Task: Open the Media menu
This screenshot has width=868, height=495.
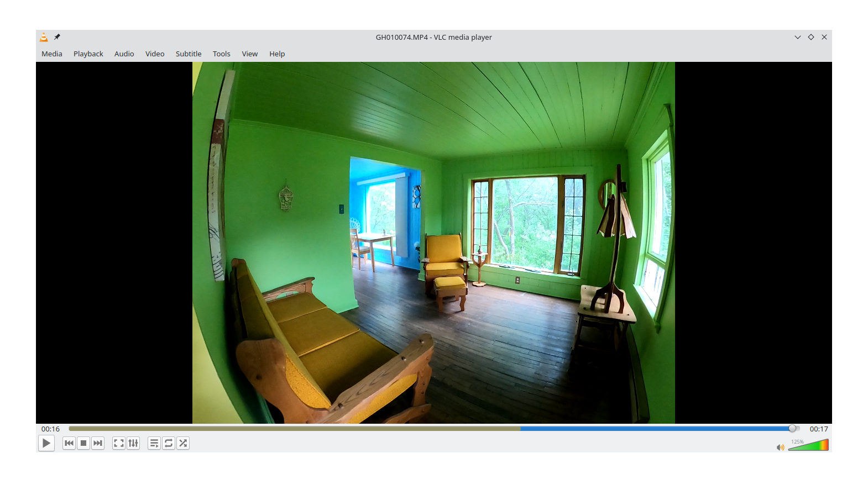Action: pyautogui.click(x=52, y=54)
